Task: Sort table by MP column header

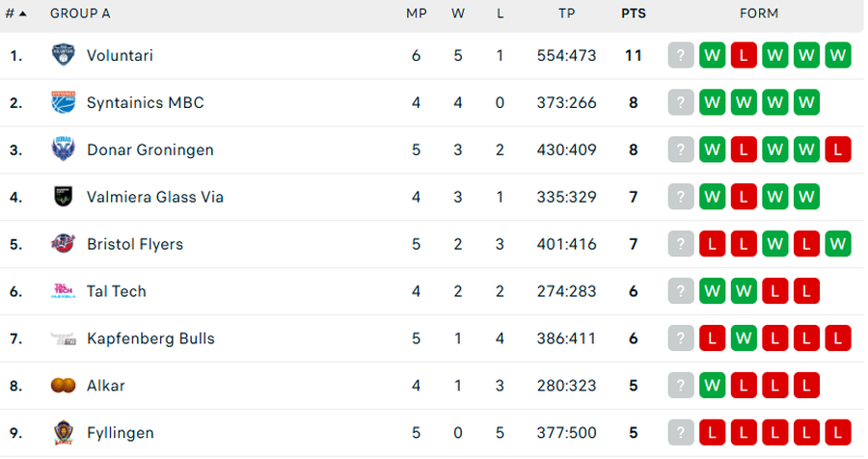Action: (x=417, y=13)
